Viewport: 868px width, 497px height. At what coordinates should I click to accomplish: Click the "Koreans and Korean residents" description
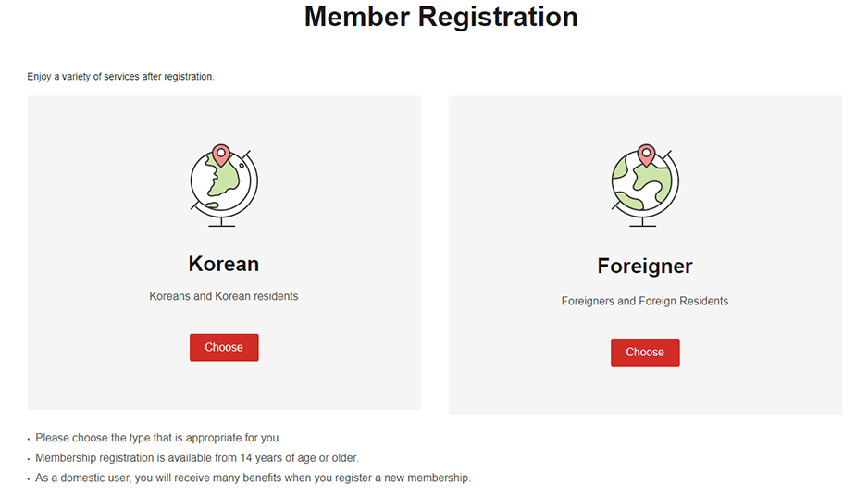click(x=224, y=297)
